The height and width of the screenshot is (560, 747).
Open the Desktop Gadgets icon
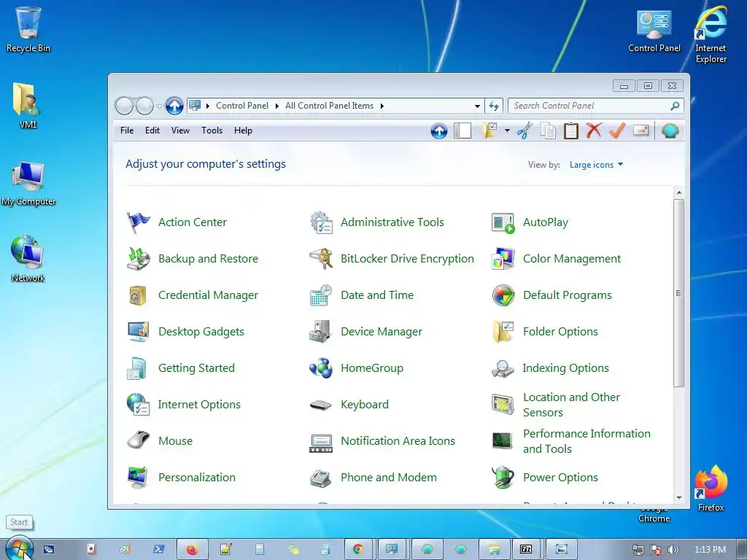coord(138,332)
